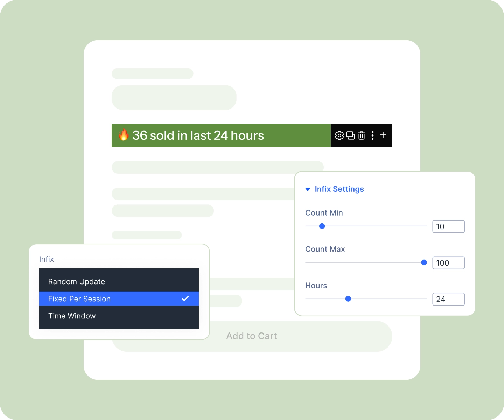The image size is (504, 420).
Task: Collapse Infix Settings disclosure triangle
Action: point(308,189)
